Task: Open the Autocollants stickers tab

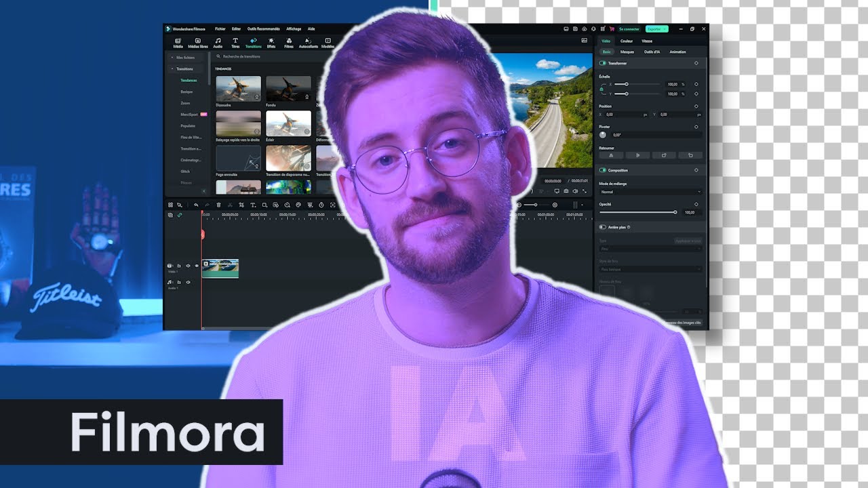Action: [309, 43]
